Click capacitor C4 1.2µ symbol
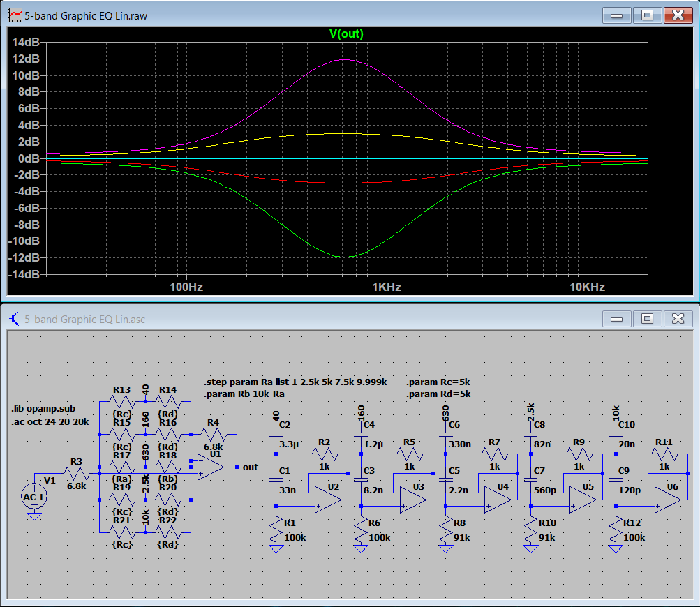The image size is (700, 607). [x=361, y=434]
